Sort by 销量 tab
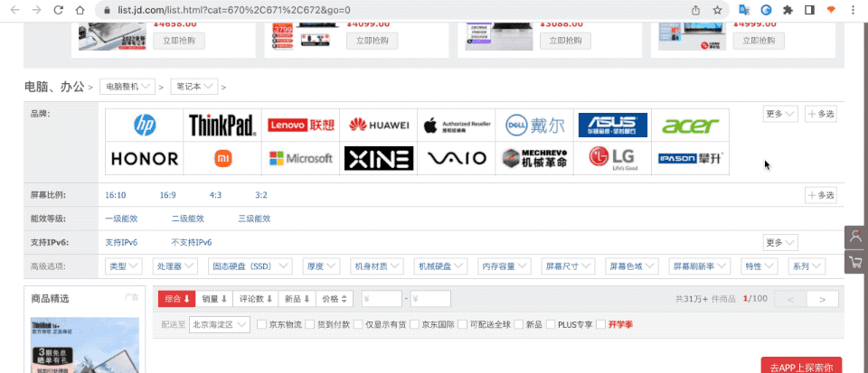868x373 pixels. tap(215, 299)
